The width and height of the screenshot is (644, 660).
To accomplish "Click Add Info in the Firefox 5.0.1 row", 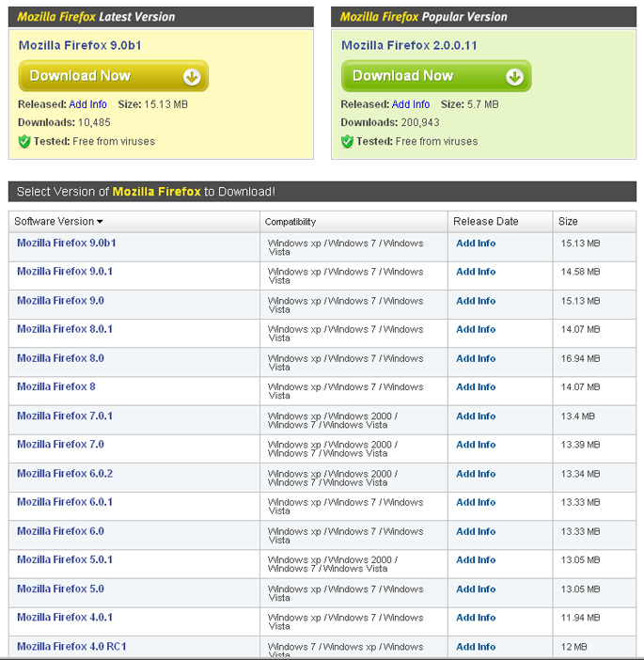I will coord(476,560).
